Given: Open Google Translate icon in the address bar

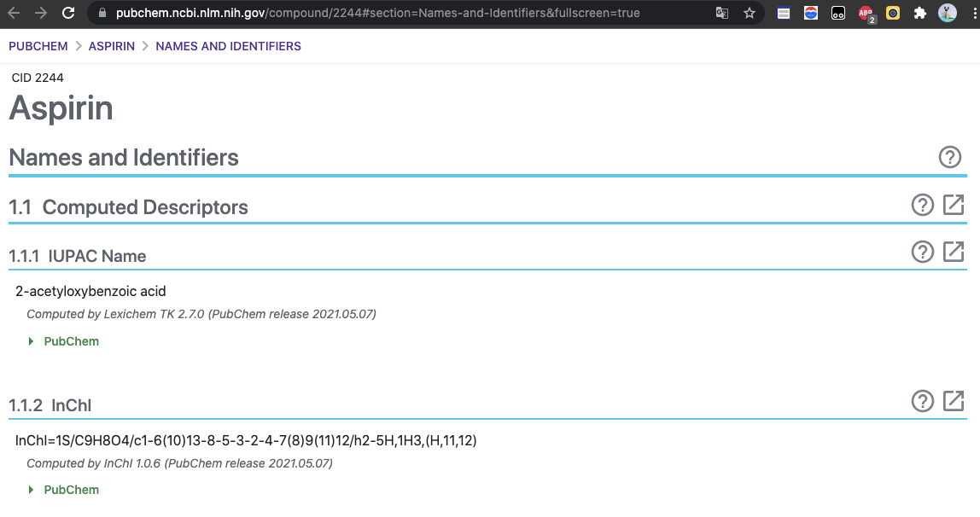Looking at the screenshot, I should point(721,13).
